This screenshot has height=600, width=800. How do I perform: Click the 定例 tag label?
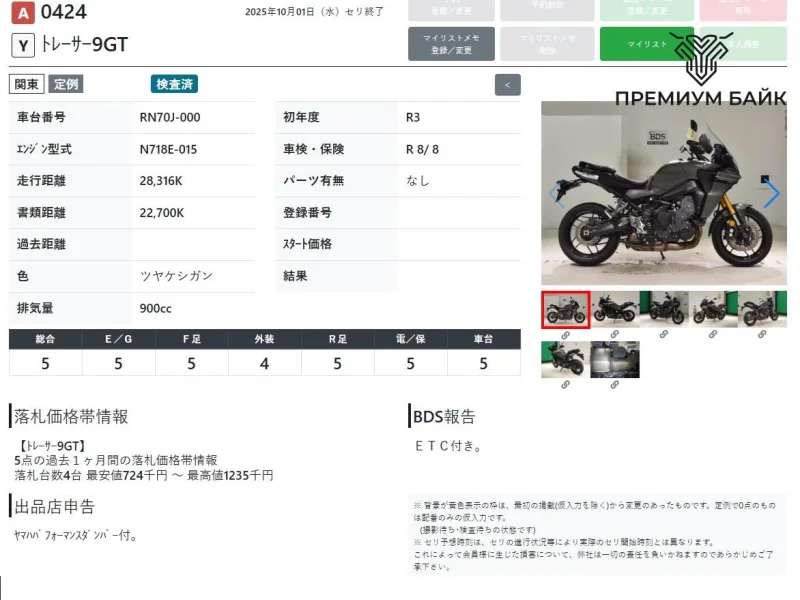66,84
